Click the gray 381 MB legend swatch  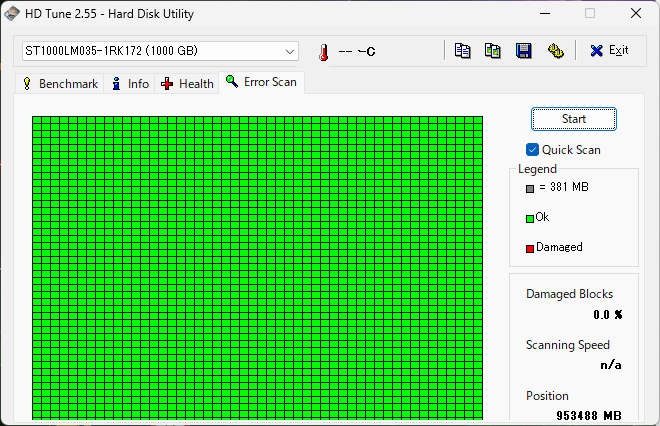pyautogui.click(x=530, y=189)
